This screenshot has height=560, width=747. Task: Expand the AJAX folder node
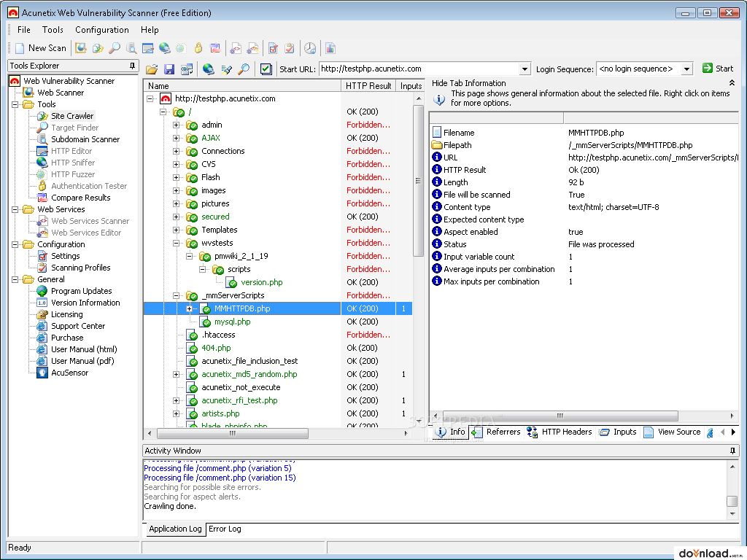click(177, 138)
